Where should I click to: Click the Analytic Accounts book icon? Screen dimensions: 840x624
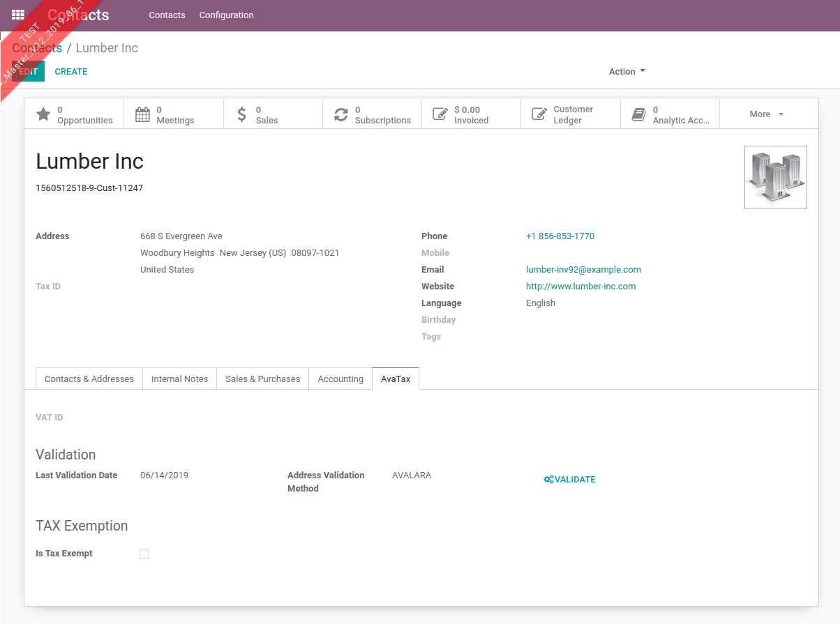point(638,114)
